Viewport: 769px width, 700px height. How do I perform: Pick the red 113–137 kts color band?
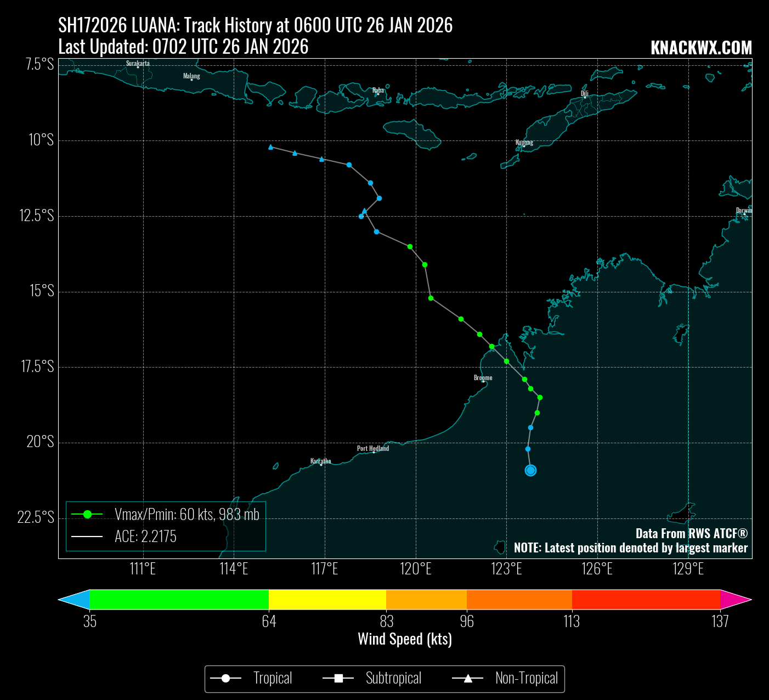pos(646,600)
